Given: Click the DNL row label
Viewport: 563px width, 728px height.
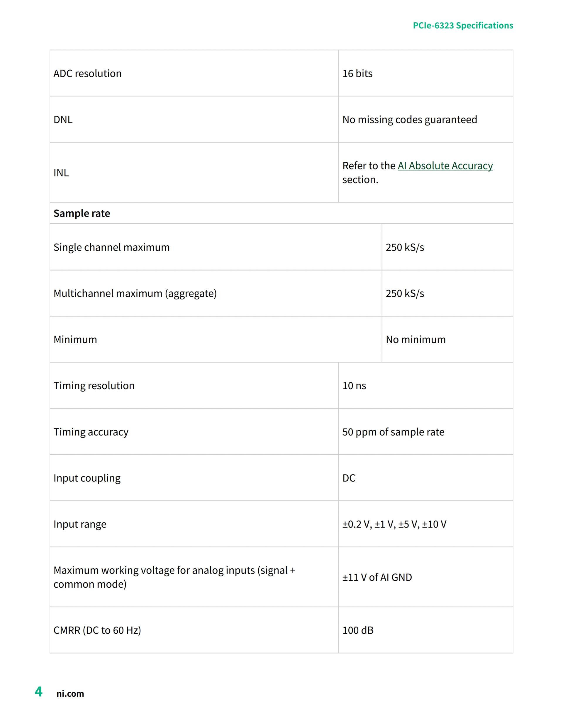Looking at the screenshot, I should (x=63, y=119).
